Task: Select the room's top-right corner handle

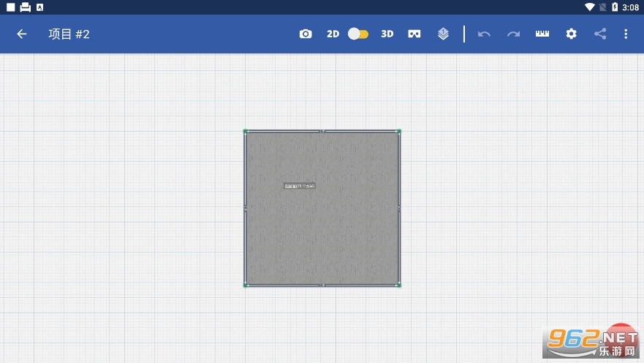Action: [398, 132]
